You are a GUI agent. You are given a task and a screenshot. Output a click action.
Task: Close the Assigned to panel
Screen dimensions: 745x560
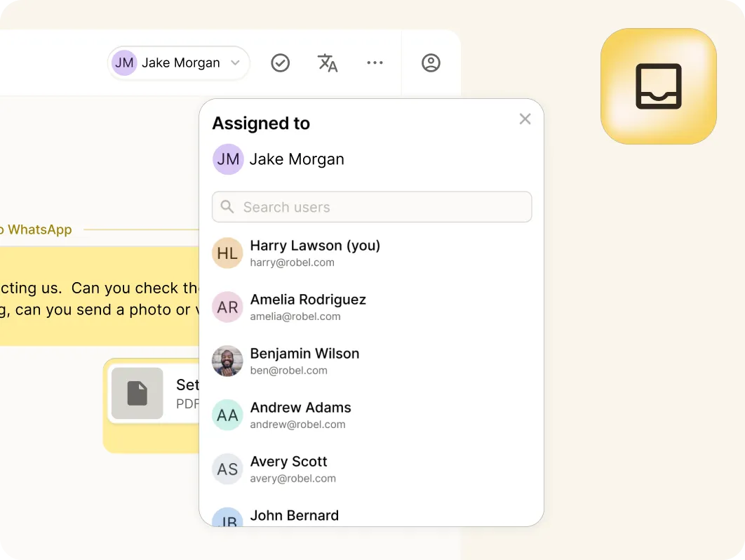tap(525, 119)
